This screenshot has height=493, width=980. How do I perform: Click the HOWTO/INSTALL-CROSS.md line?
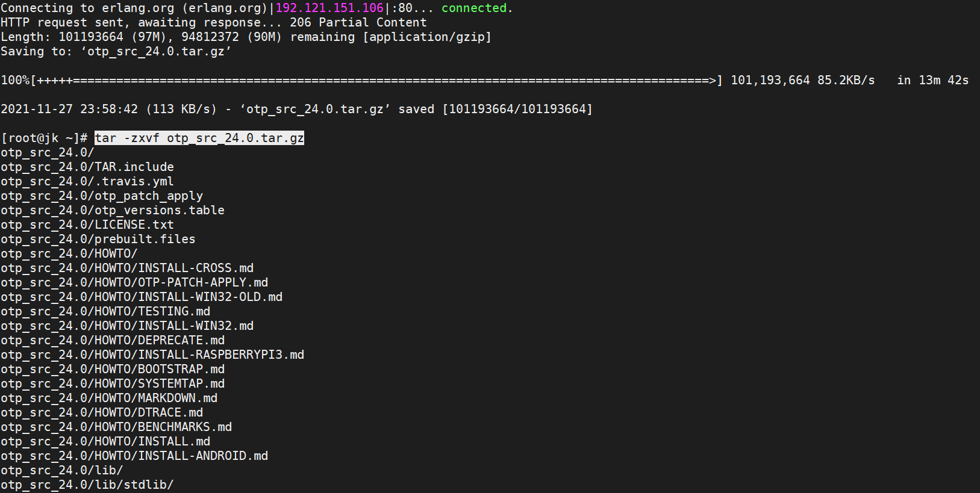[x=127, y=268]
